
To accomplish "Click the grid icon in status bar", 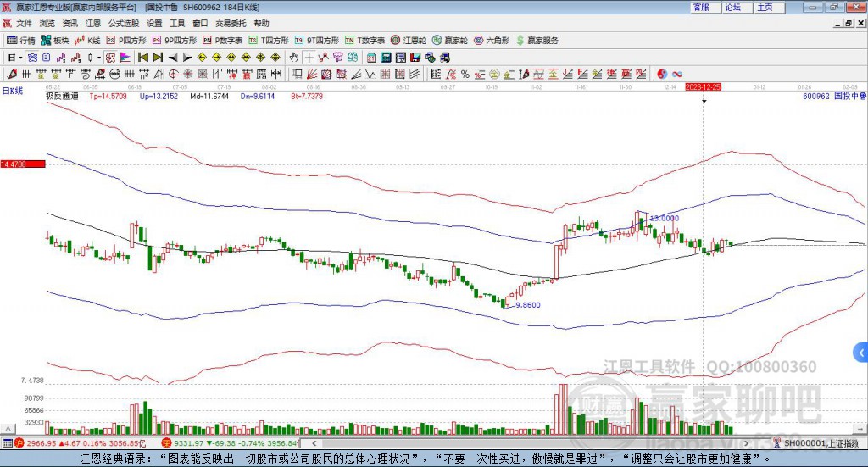I will (7, 443).
